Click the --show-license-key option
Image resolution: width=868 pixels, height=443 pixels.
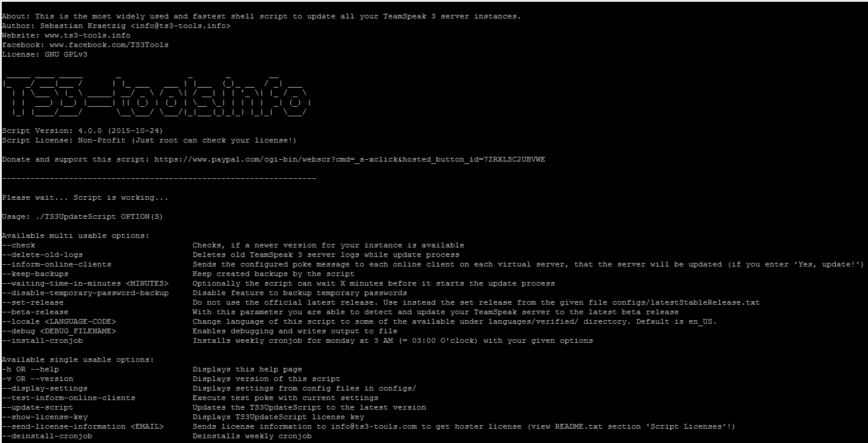45,417
